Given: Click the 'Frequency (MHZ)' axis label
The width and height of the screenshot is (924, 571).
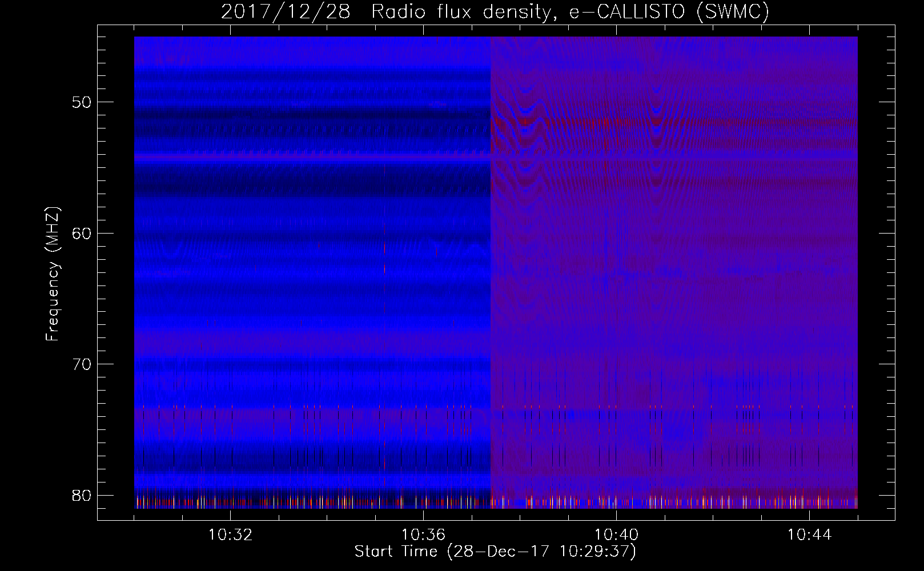Looking at the screenshot, I should point(53,274).
